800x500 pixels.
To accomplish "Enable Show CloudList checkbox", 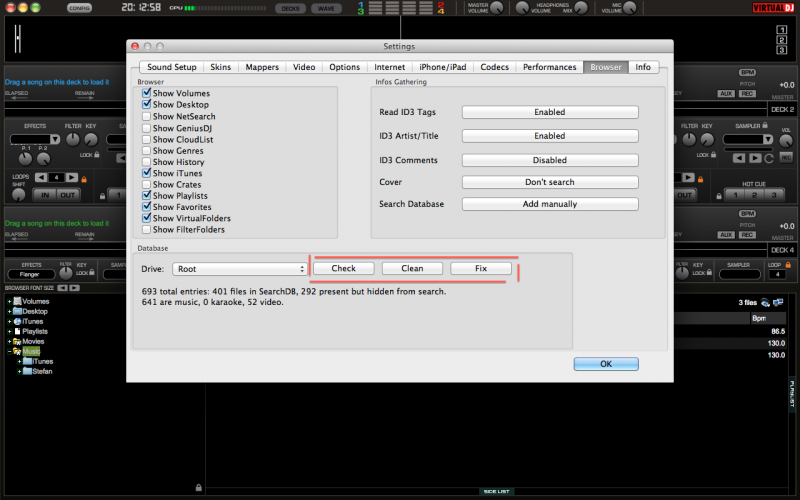I will (x=147, y=139).
